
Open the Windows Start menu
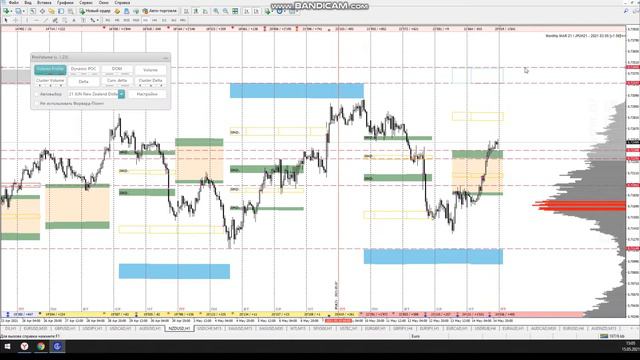click(x=7, y=347)
